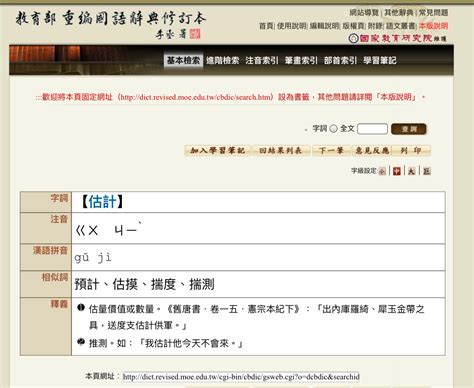The height and width of the screenshot is (388, 474).
Task: Open the 其他辭典 link
Action: (x=399, y=13)
